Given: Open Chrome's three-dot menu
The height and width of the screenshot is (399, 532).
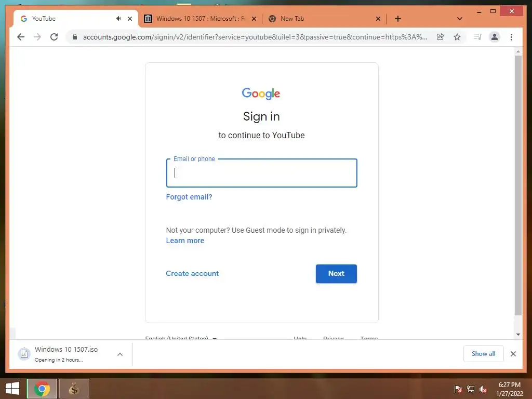Looking at the screenshot, I should [511, 37].
